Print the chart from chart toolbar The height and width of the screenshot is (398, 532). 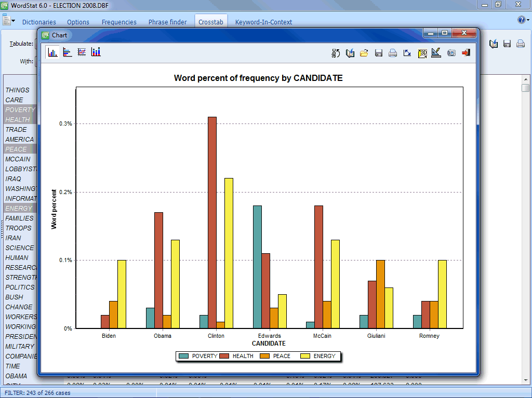pos(393,53)
